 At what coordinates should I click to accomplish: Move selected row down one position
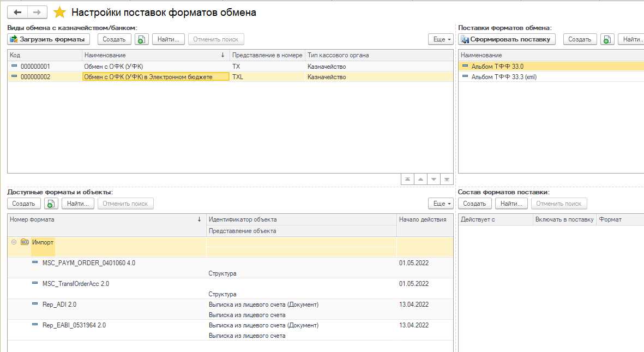[x=434, y=179]
